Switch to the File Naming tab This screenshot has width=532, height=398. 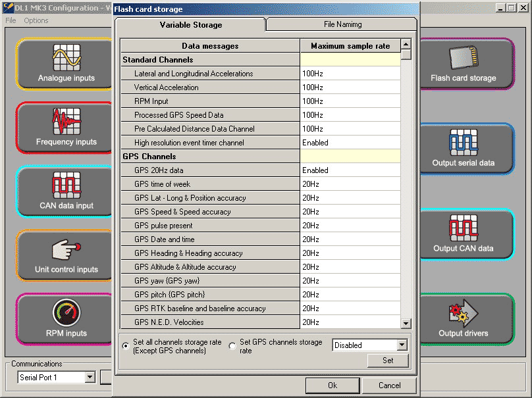pyautogui.click(x=342, y=24)
